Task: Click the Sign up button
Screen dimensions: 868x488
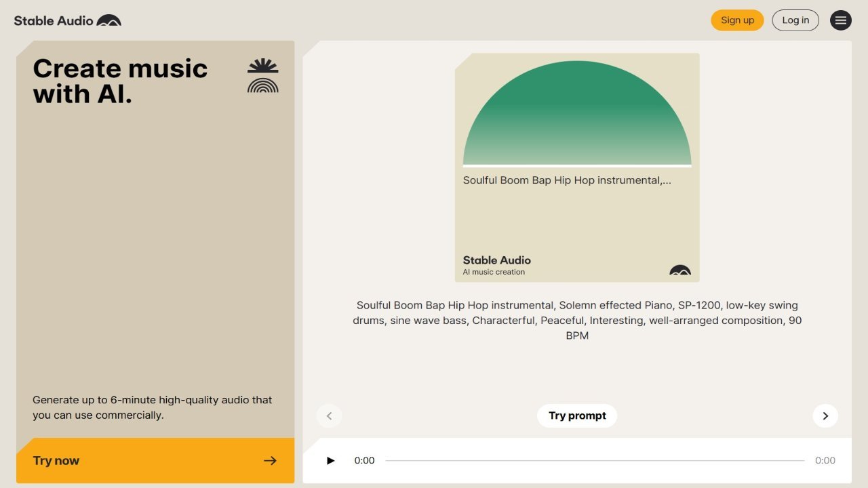Action: (x=737, y=20)
